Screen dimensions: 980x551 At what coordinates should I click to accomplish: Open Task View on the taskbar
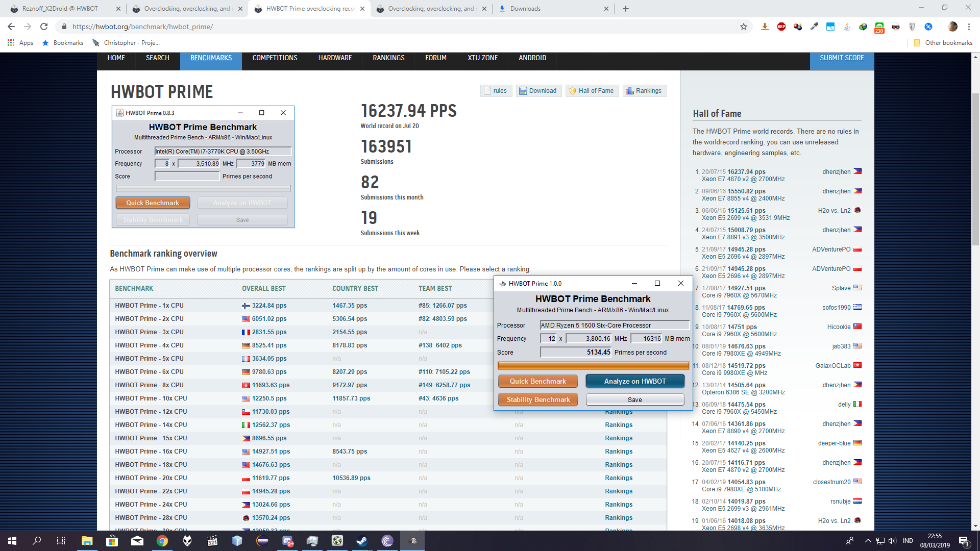[x=61, y=541]
